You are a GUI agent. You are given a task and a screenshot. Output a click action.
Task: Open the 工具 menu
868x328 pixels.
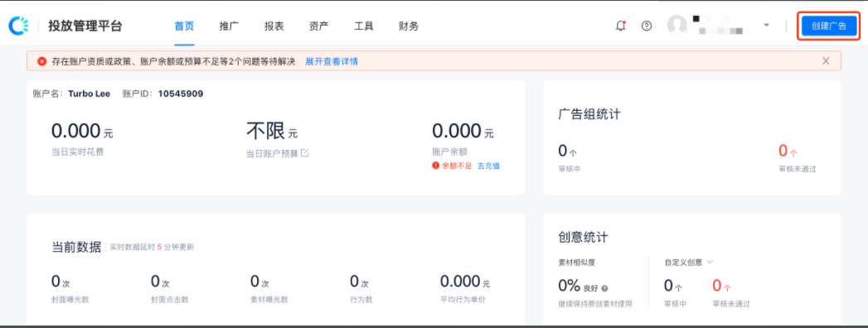click(x=364, y=26)
